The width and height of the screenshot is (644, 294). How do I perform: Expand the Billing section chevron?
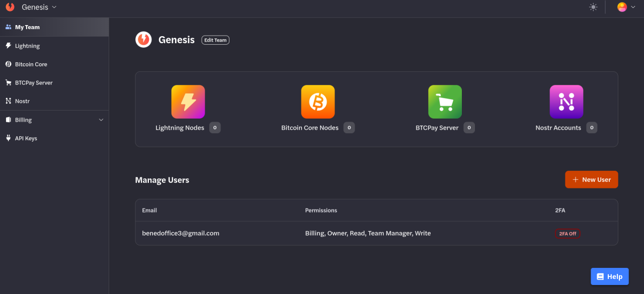click(101, 120)
